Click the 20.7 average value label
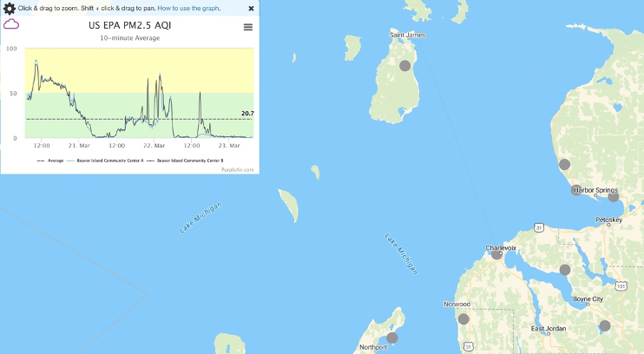 (x=246, y=114)
